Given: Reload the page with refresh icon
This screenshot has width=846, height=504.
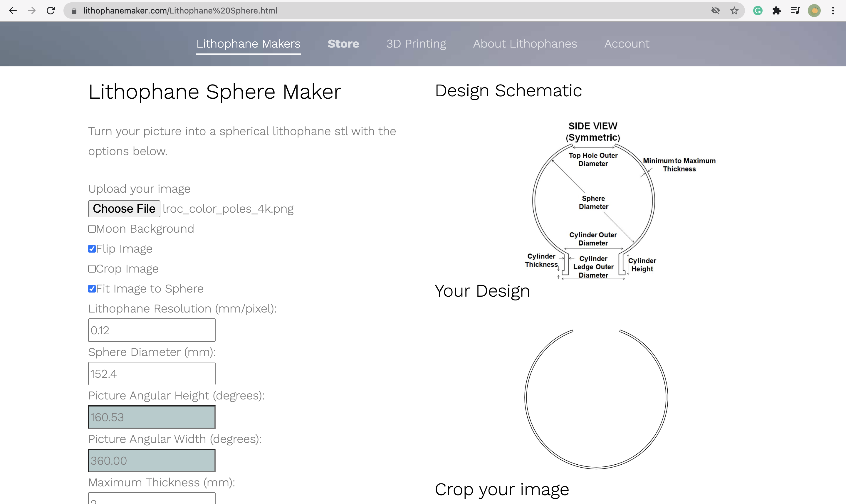Looking at the screenshot, I should pos(51,11).
